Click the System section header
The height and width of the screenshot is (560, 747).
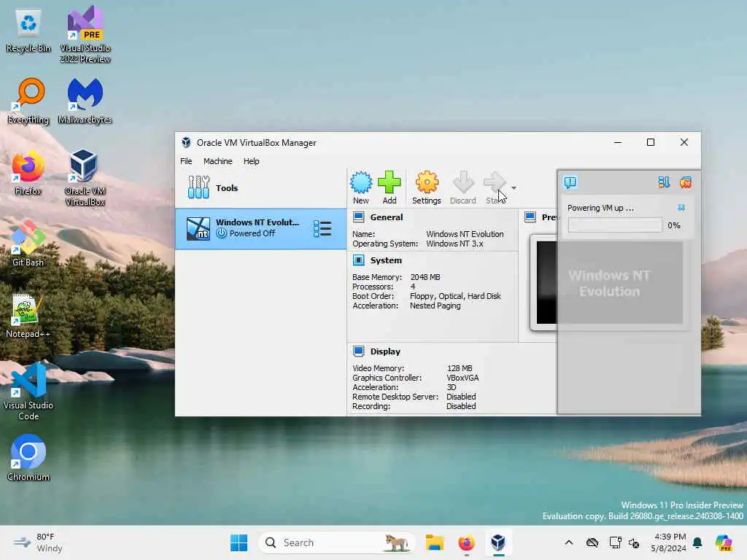click(x=386, y=260)
